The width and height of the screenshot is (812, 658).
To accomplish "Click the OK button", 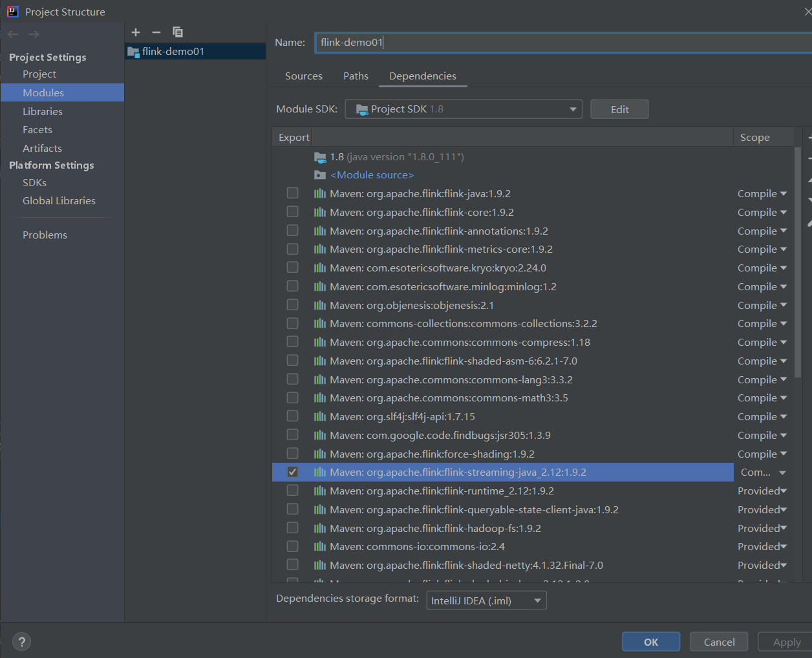I will pos(650,641).
